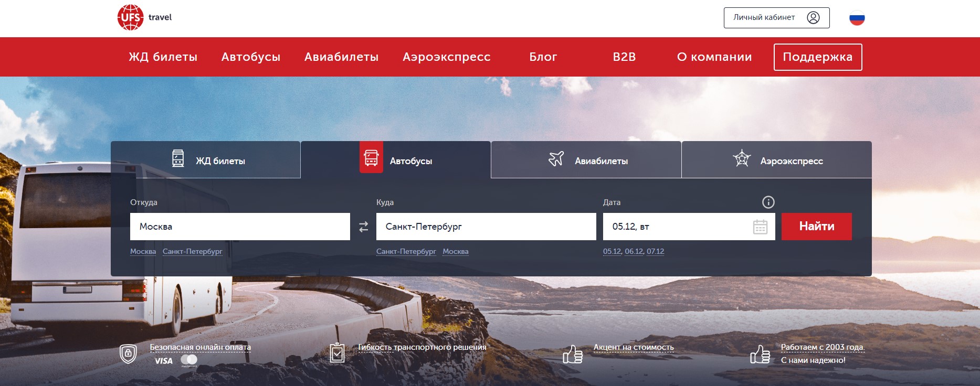Click the Поддержка button
Image resolution: width=980 pixels, height=386 pixels.
click(x=818, y=57)
